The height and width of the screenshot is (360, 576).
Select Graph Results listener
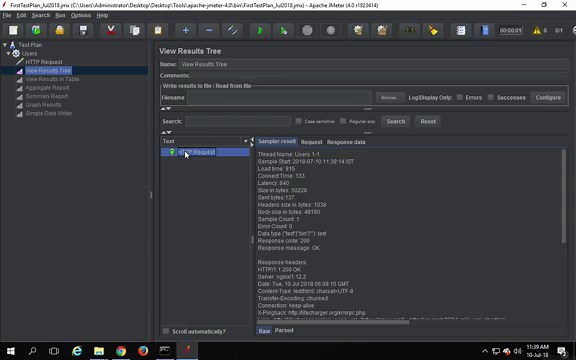pos(43,105)
